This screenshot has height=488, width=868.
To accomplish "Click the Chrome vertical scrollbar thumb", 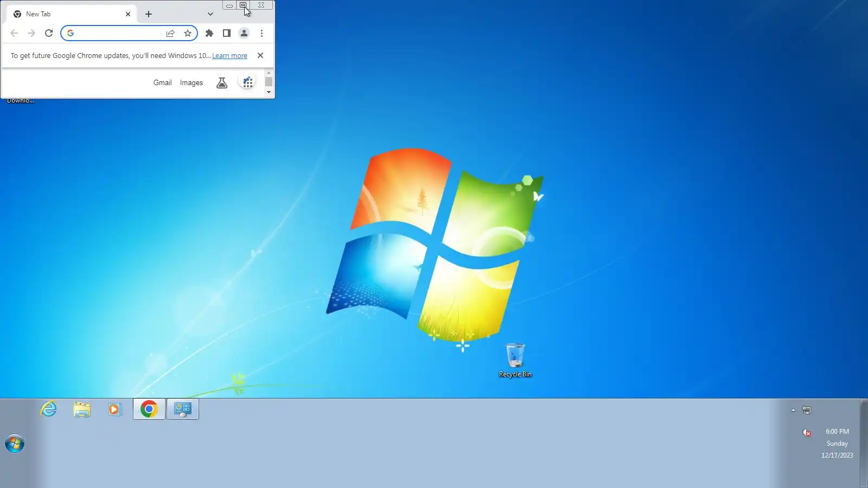I will pos(269,82).
